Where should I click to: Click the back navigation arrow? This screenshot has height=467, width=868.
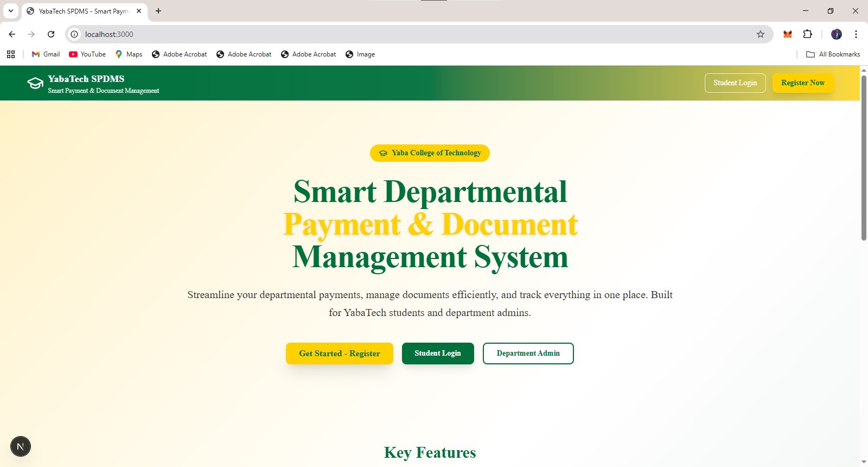click(x=12, y=34)
